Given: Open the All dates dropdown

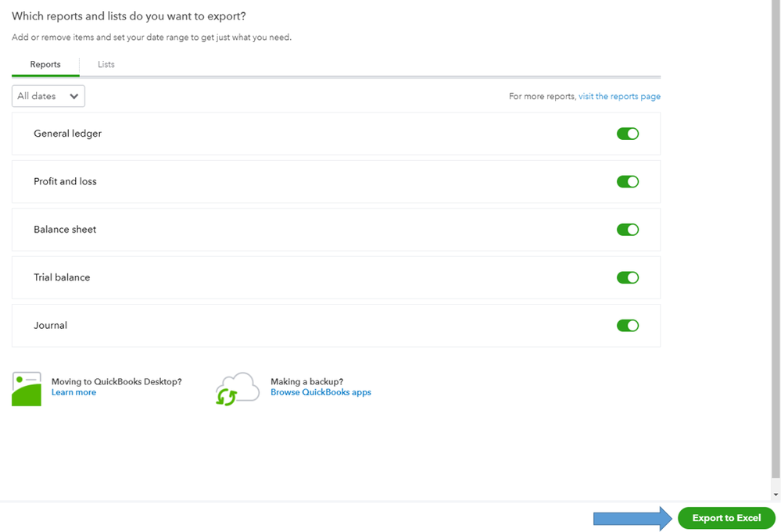Looking at the screenshot, I should click(x=48, y=96).
